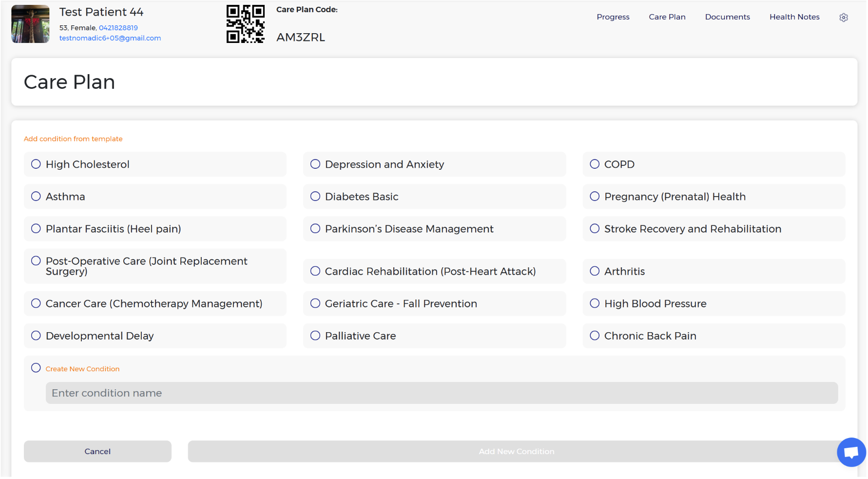Click Add New Condition button

[x=516, y=452]
